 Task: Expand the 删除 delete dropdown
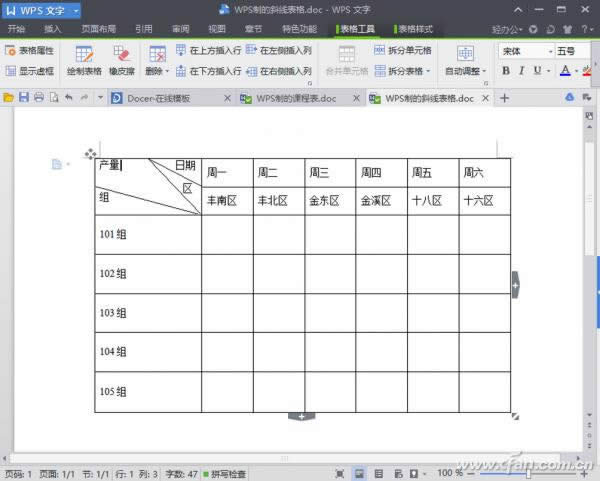click(157, 71)
